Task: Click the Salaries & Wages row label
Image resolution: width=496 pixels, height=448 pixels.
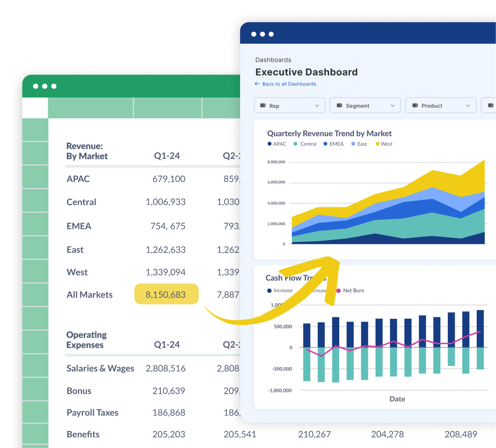Action: 100,368
